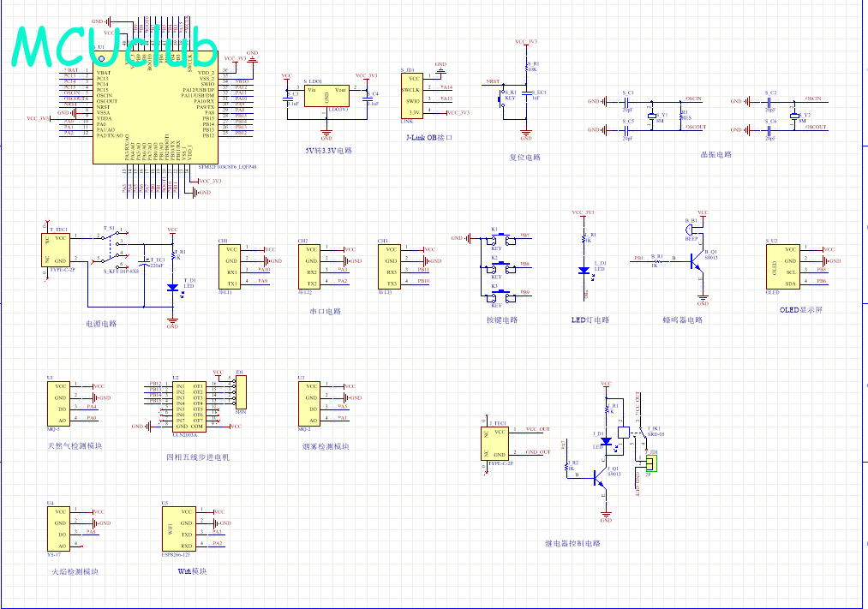Click the '继电器控制电路' section label
The image size is (868, 609).
click(x=572, y=543)
